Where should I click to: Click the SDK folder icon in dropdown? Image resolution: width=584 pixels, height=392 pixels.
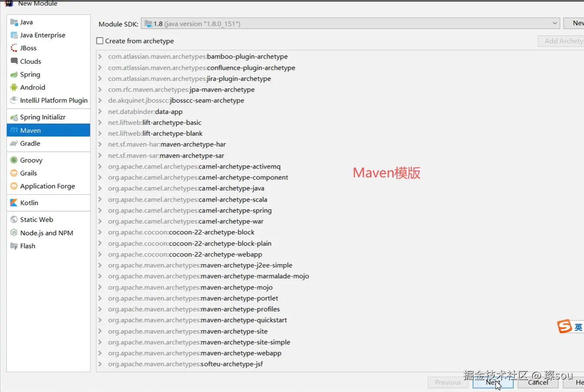148,23
